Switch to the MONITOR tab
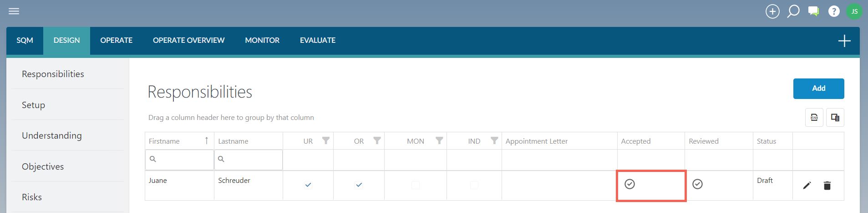Image resolution: width=868 pixels, height=213 pixels. coord(262,40)
